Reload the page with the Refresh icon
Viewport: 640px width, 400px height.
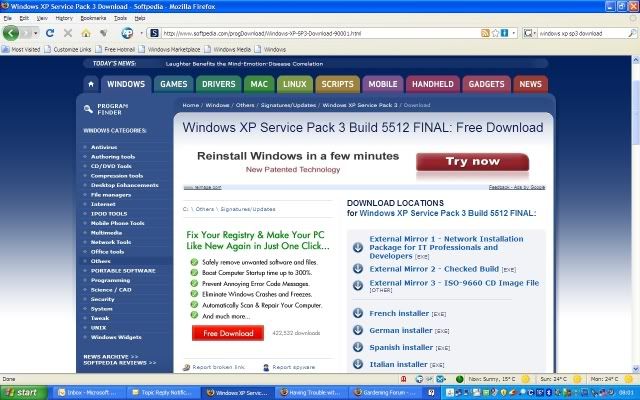point(50,33)
